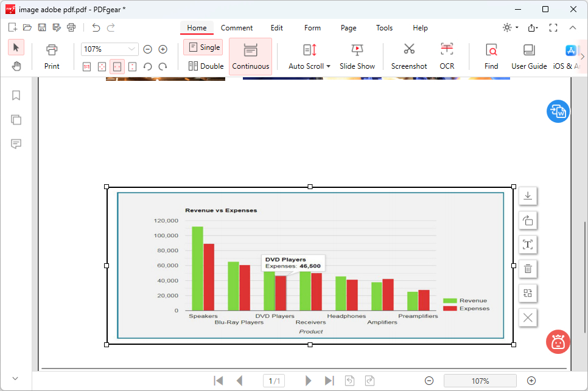Collapse the ribbon with the up chevron

(x=573, y=28)
